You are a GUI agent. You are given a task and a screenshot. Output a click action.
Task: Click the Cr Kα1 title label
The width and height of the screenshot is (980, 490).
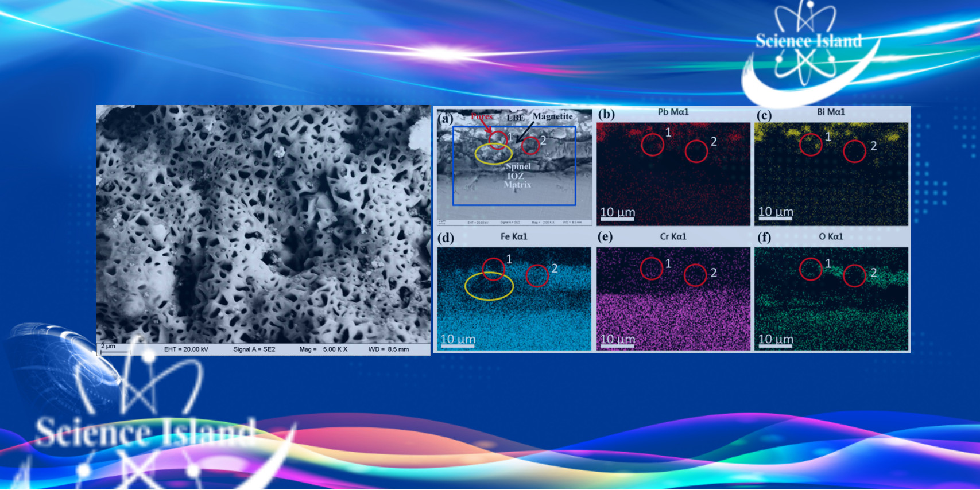point(673,236)
